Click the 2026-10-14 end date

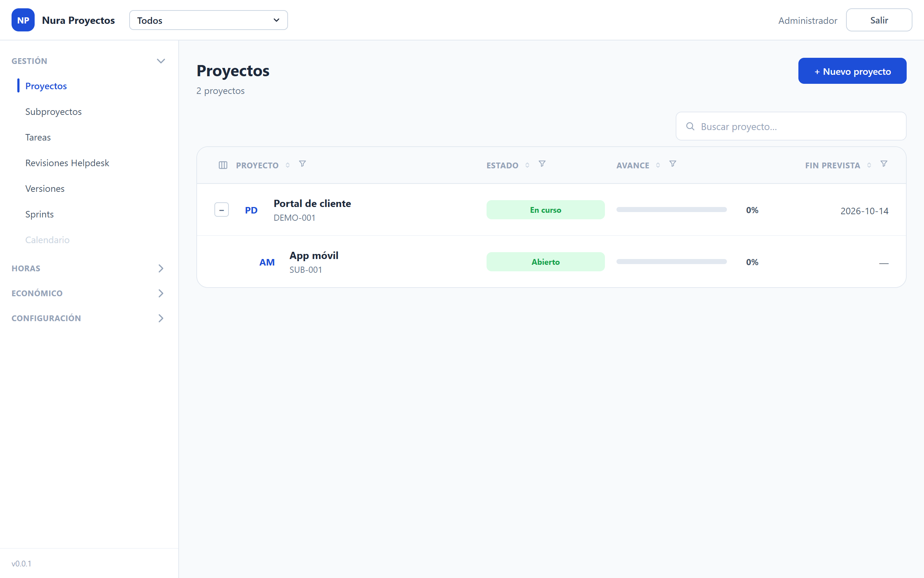pyautogui.click(x=864, y=211)
